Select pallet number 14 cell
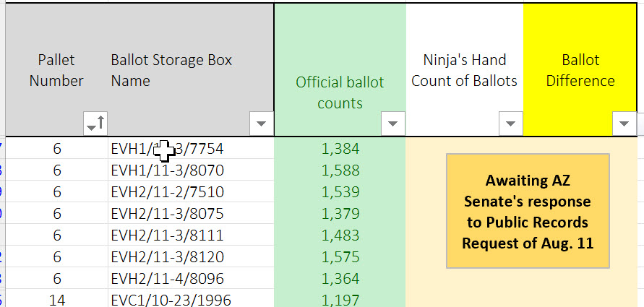Viewport: 644px width, 307px height. tap(56, 300)
